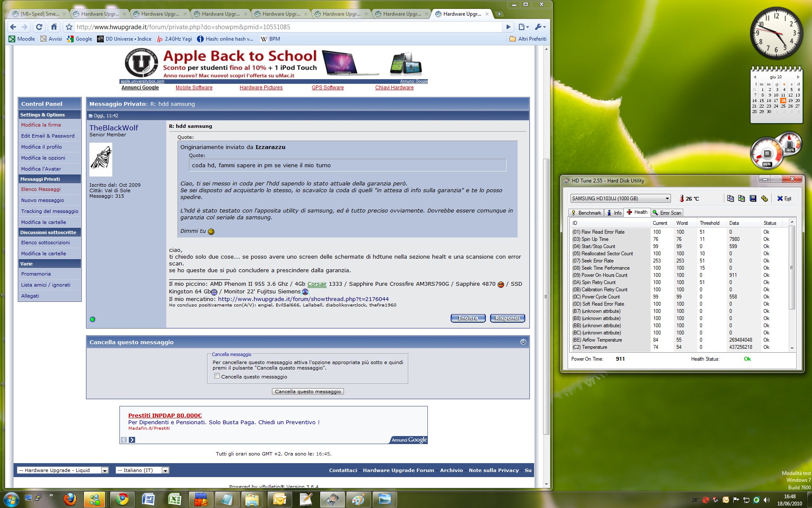Open Chrome page menu icon
Screen dimensions: 812x508
524,27
